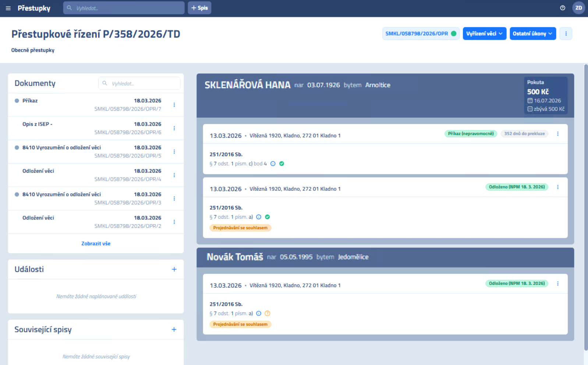Click the Pokuta 500 Kč fine box
Screen dimensions: 588x365
point(546,96)
